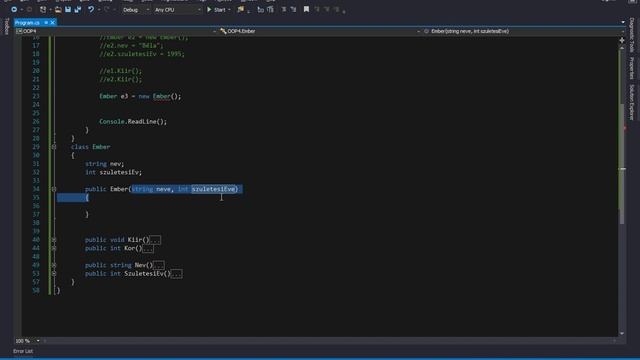Click the collapsed ellipsis box after SzuletesiEv()
The image size is (640, 360).
click(x=177, y=274)
